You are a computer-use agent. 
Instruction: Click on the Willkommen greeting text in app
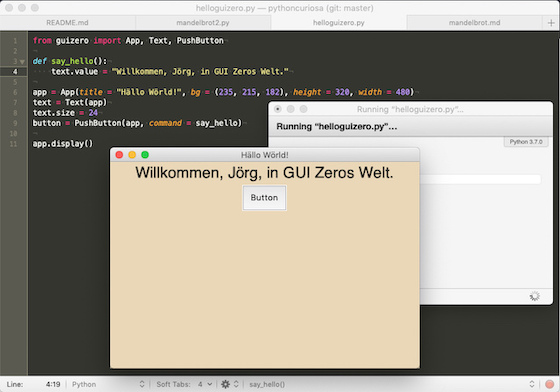coord(264,173)
